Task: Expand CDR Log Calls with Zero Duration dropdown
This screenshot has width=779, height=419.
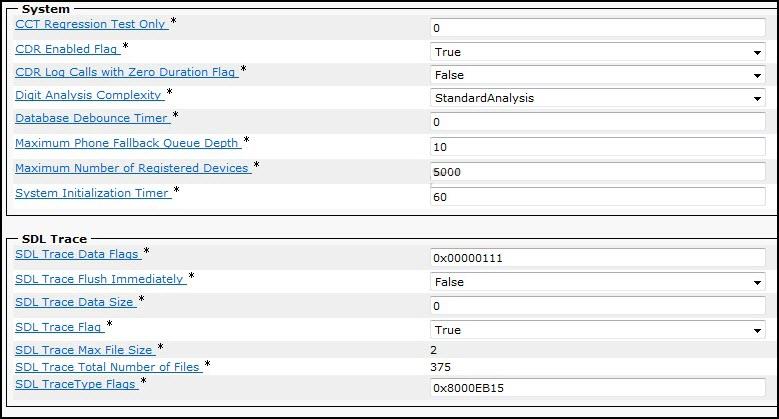Action: (x=598, y=75)
